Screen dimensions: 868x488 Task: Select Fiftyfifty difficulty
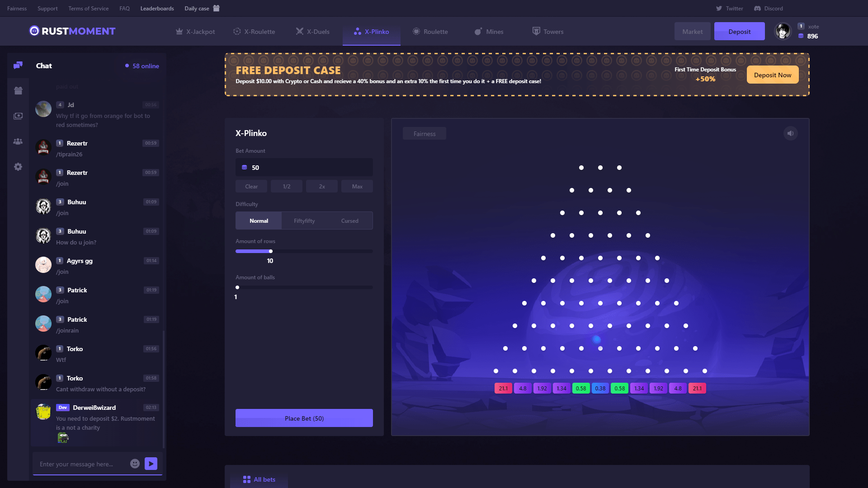tap(304, 221)
